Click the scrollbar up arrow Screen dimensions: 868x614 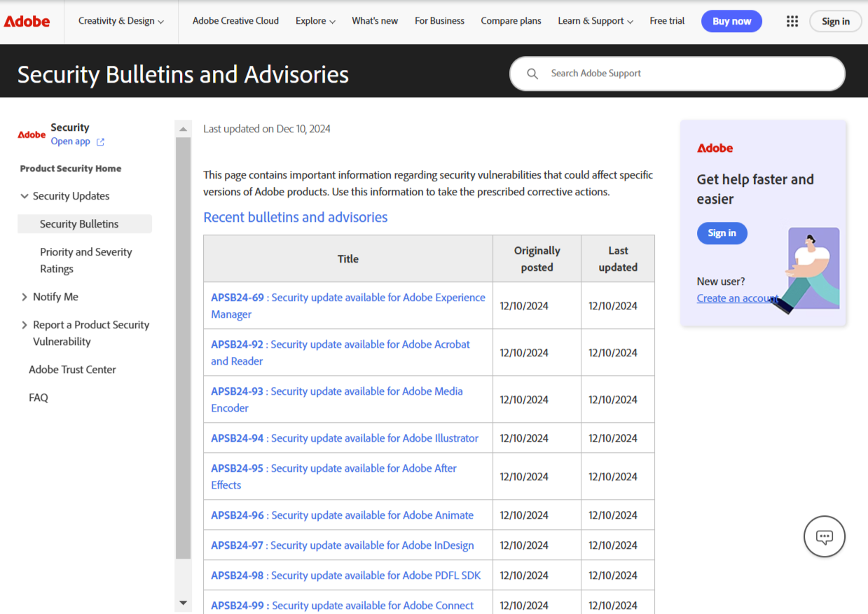coord(183,129)
